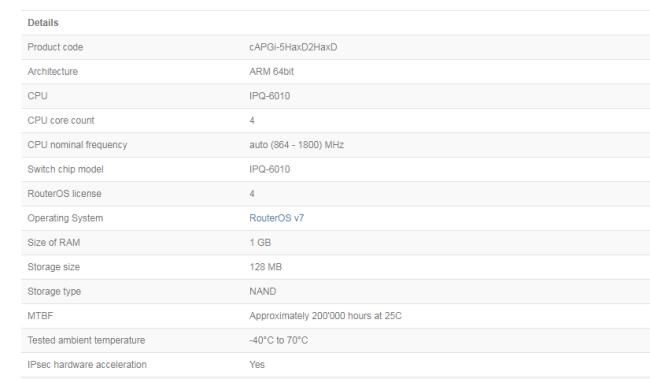Click the Product code row label

pyautogui.click(x=55, y=47)
